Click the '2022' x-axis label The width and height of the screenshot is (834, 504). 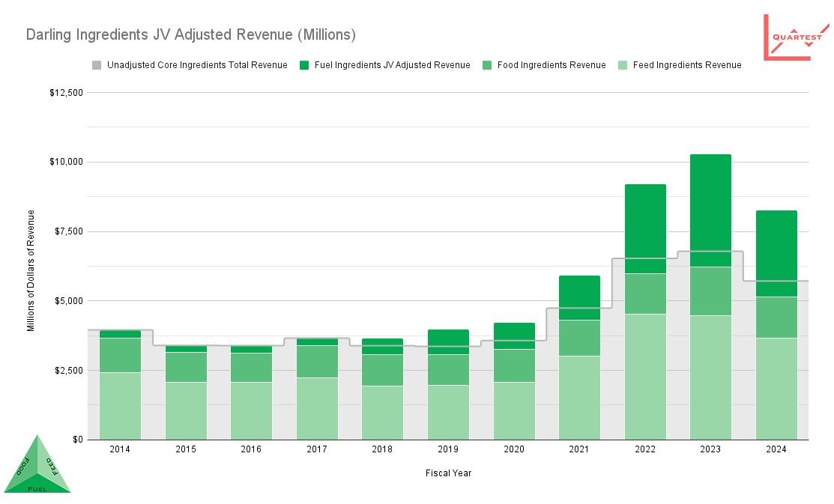(x=645, y=449)
